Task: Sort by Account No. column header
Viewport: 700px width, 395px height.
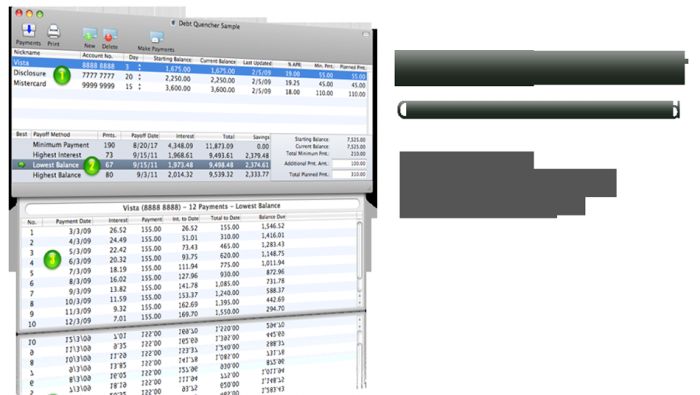Action: point(102,56)
